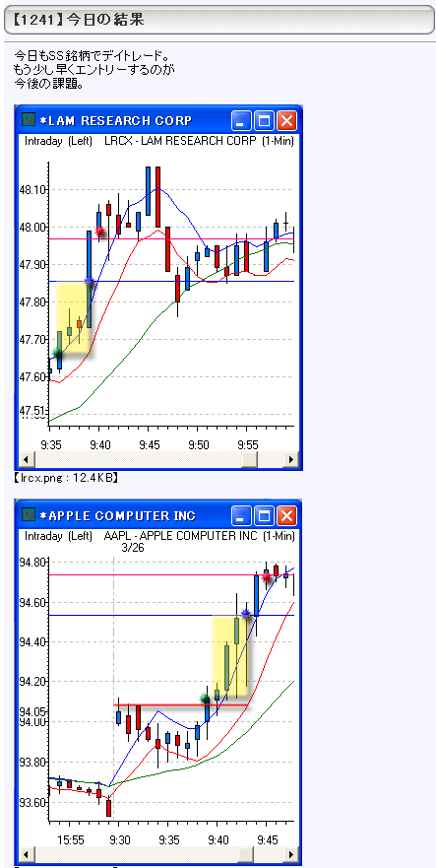The image size is (436, 868).
Task: Click the LAM RESEARCH CORP window app icon
Action: click(x=29, y=119)
